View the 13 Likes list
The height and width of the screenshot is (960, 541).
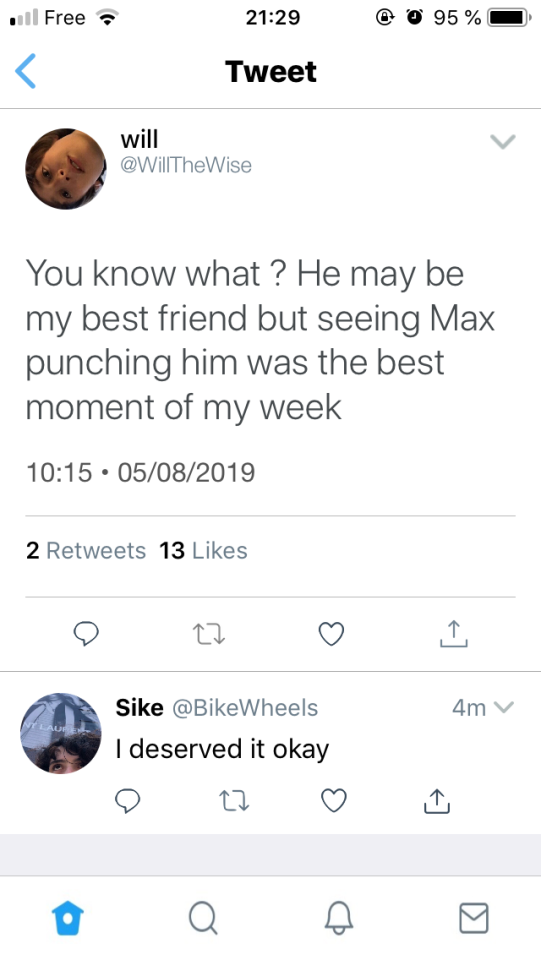(203, 550)
